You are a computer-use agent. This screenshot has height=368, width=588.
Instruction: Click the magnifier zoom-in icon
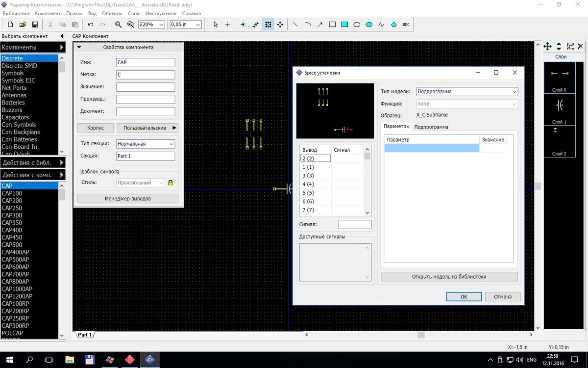[x=118, y=24]
